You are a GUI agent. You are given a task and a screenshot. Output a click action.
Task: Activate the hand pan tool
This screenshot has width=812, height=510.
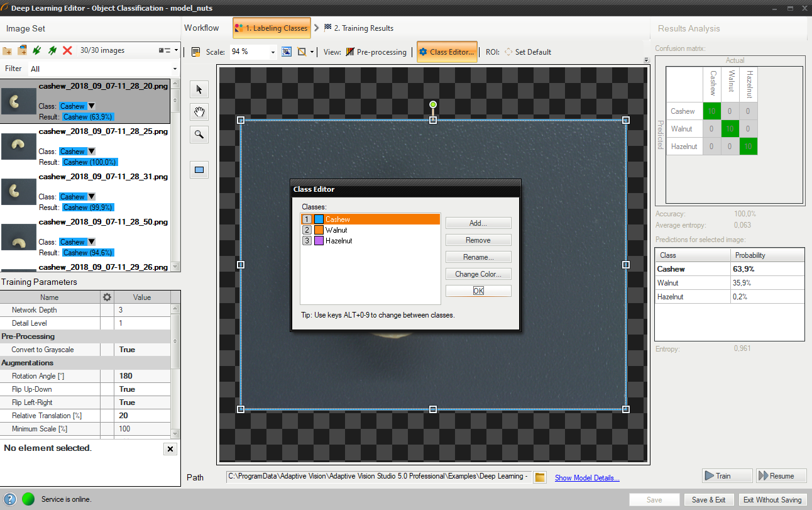(199, 112)
